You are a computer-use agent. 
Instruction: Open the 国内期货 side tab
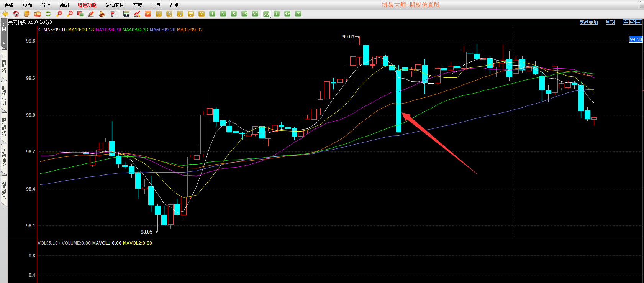pos(4,64)
